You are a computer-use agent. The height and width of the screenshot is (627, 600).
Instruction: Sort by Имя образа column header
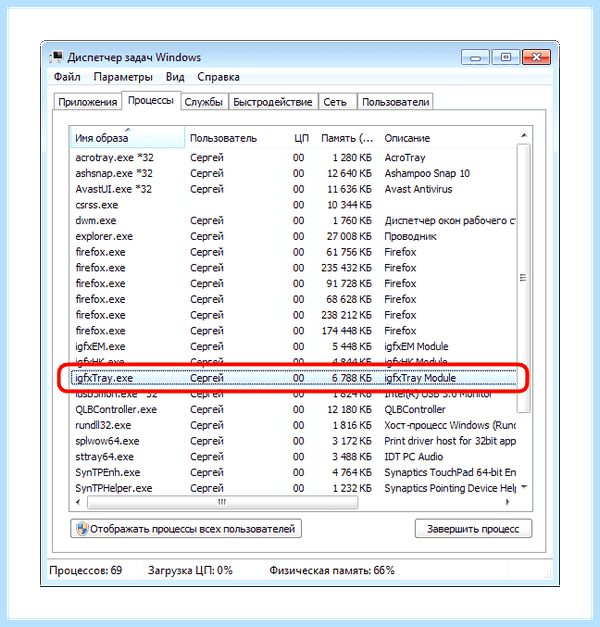point(127,138)
